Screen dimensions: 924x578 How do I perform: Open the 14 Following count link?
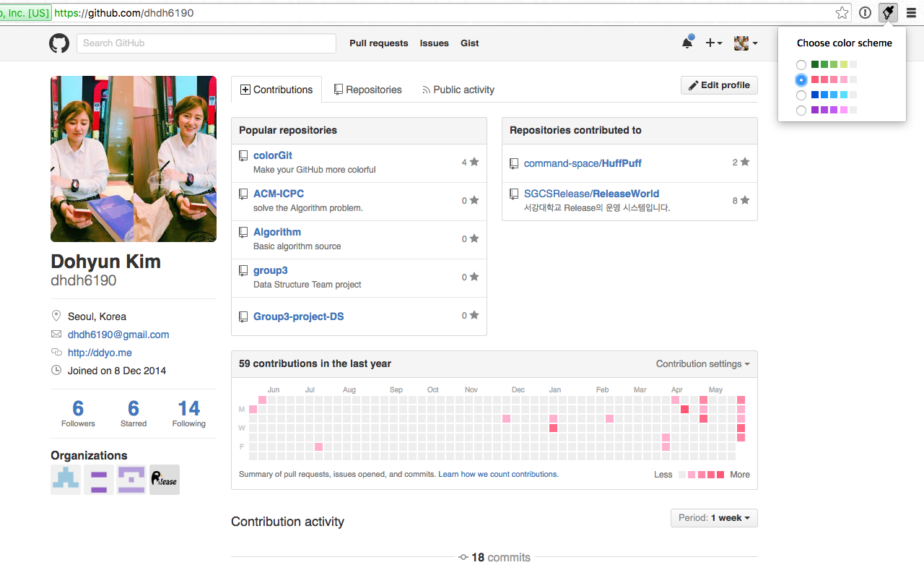point(189,413)
